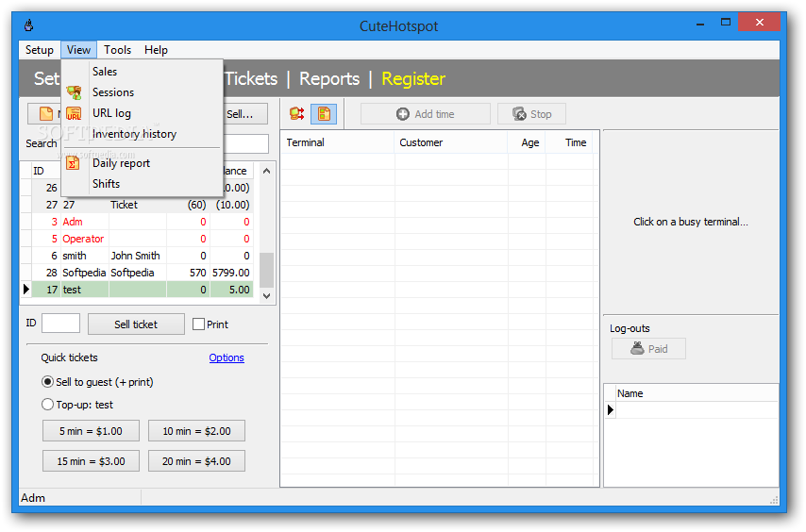Select Sell to guest (+ print) option
This screenshot has height=532, width=806.
click(47, 382)
